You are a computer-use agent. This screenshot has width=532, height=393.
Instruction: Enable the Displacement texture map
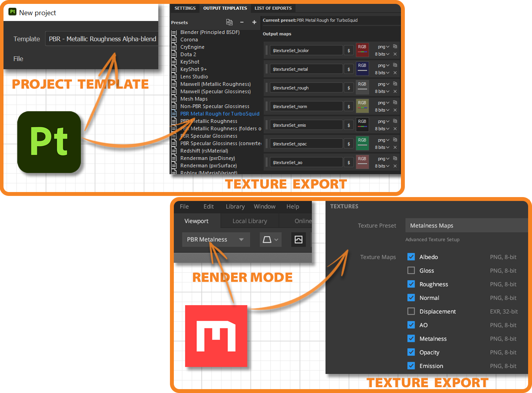tap(411, 311)
